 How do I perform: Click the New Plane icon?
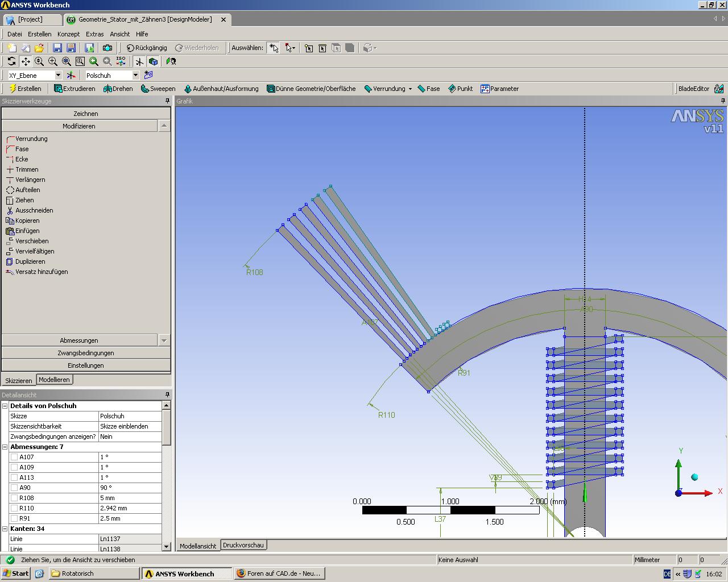71,75
